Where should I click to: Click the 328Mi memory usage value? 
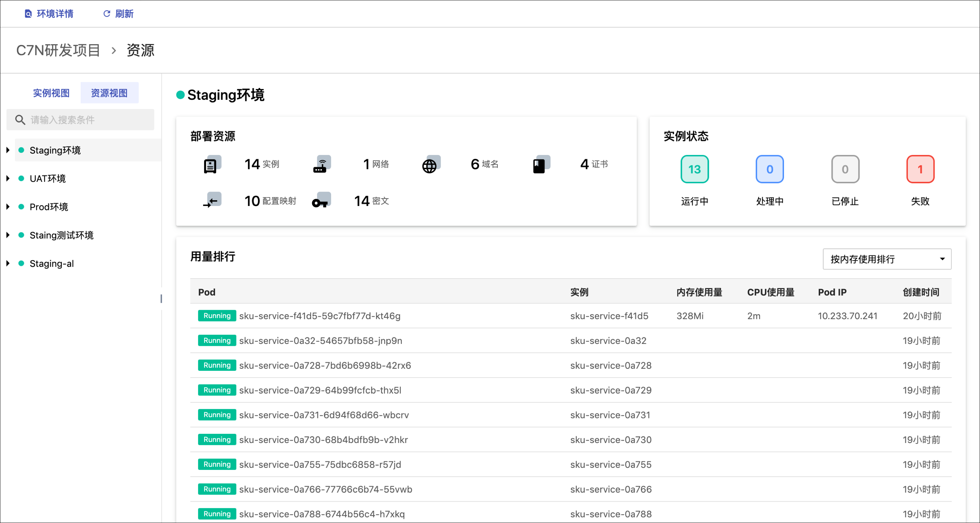coord(690,316)
